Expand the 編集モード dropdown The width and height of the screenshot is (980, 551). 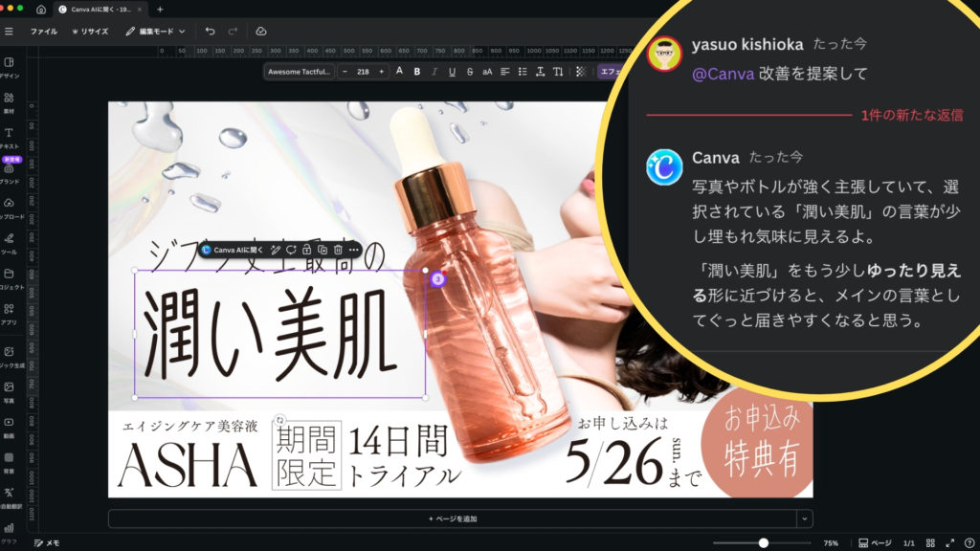click(x=155, y=32)
